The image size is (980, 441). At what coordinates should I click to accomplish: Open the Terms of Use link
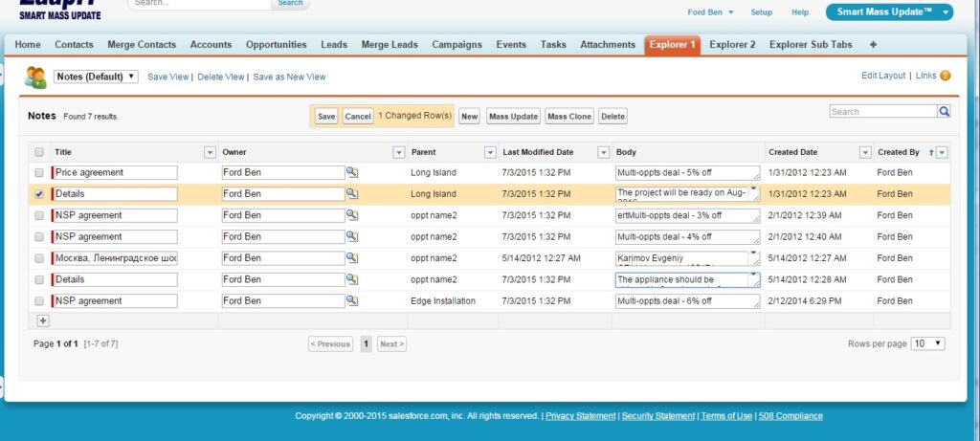726,416
